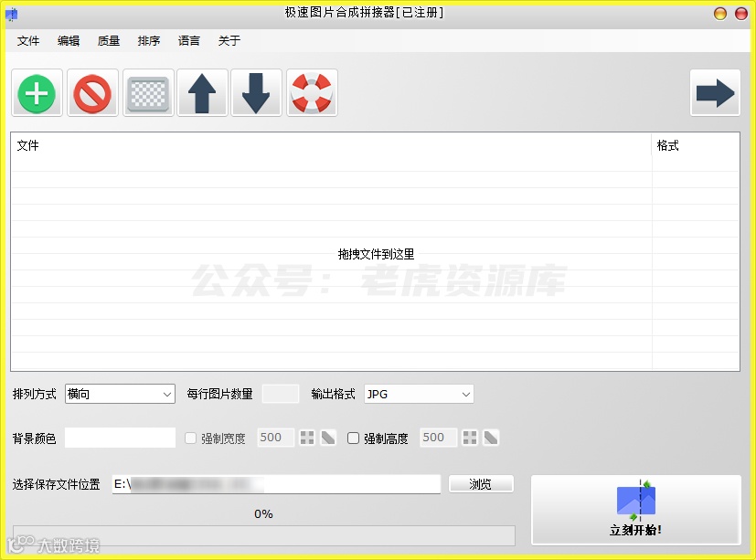Image resolution: width=756 pixels, height=560 pixels.
Task: Click the red remove file prohibition icon
Action: pyautogui.click(x=92, y=93)
